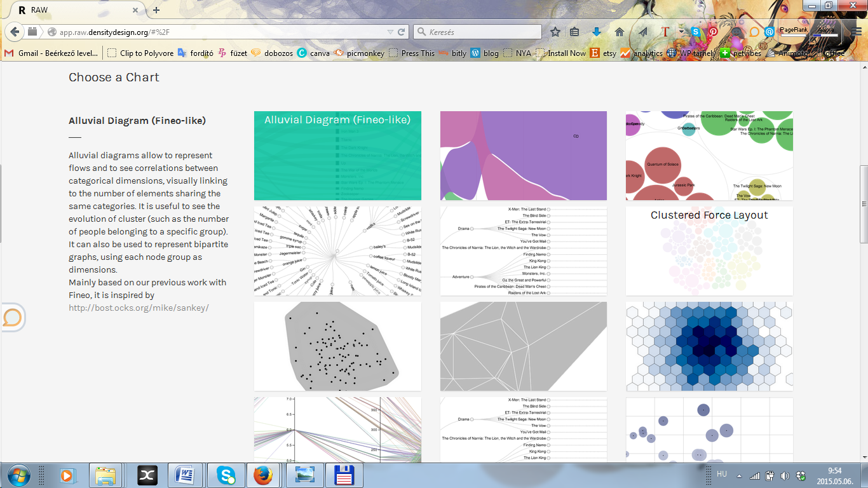This screenshot has height=488, width=868.
Task: Go to the Firefox home page icon
Action: [x=620, y=32]
